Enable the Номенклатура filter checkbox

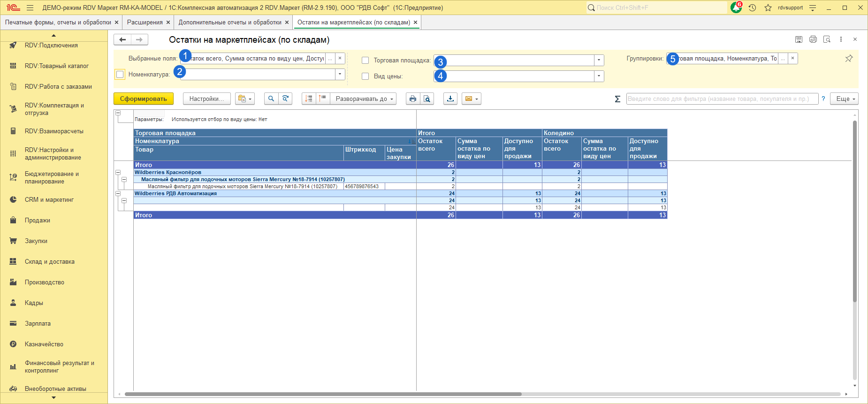coord(120,75)
